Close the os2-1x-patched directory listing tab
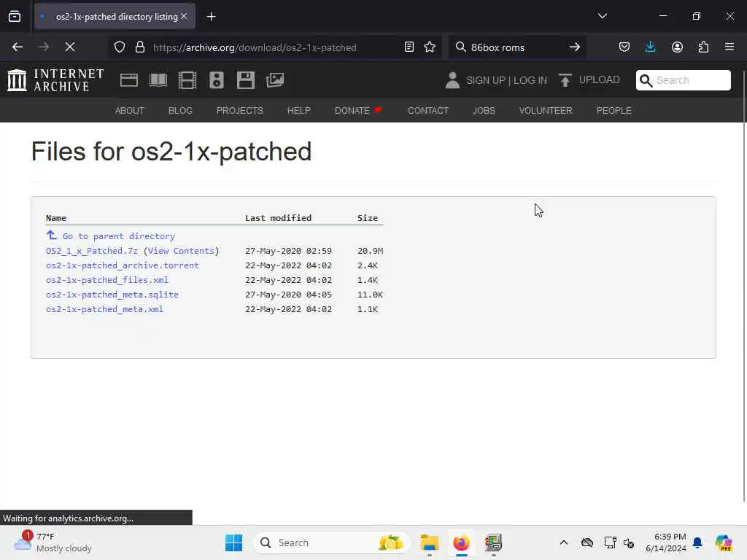Viewport: 747px width, 560px height. click(x=184, y=16)
